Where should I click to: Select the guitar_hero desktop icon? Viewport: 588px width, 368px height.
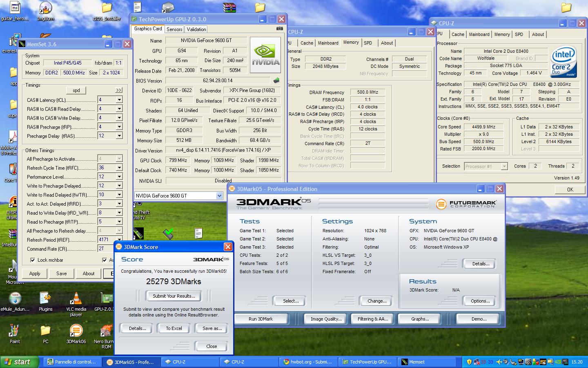pos(15,11)
